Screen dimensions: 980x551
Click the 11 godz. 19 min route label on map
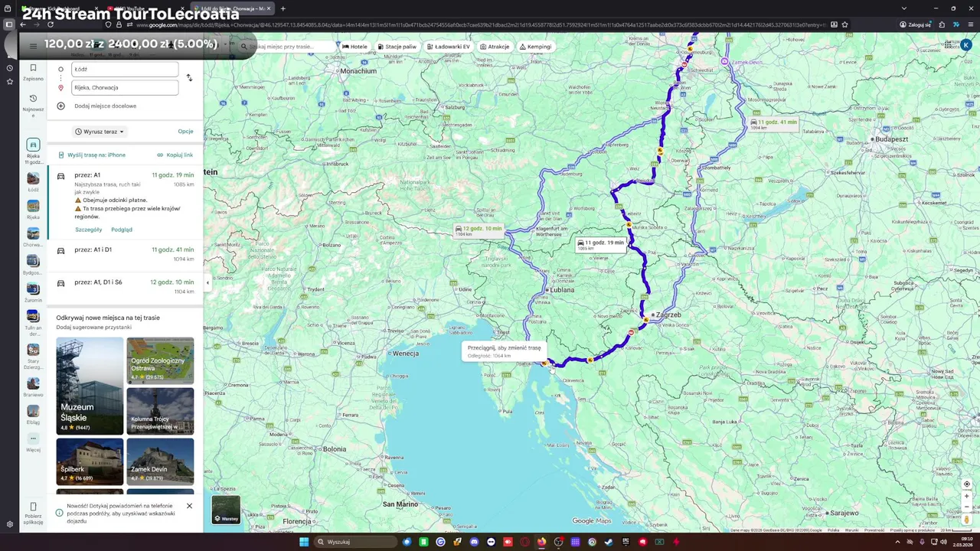pos(601,245)
